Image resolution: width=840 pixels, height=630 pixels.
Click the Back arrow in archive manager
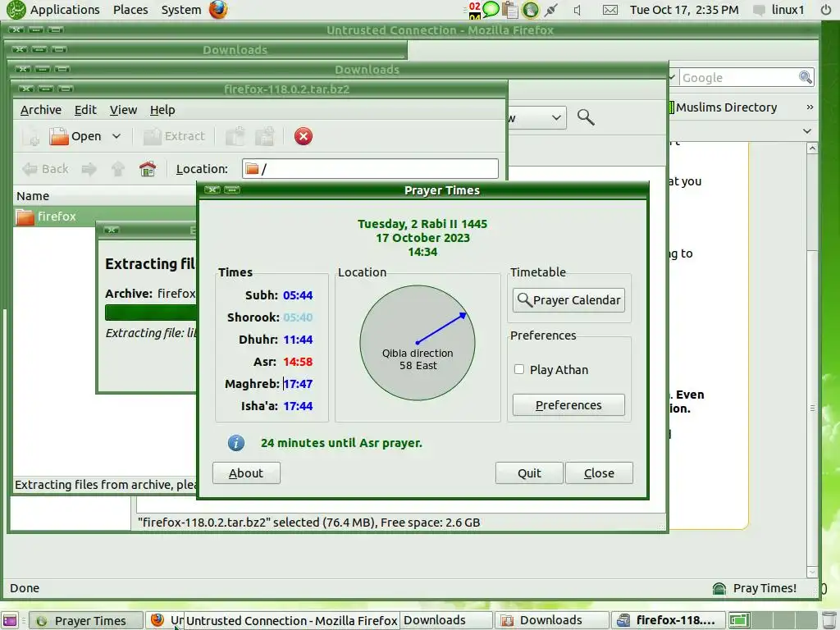click(46, 169)
